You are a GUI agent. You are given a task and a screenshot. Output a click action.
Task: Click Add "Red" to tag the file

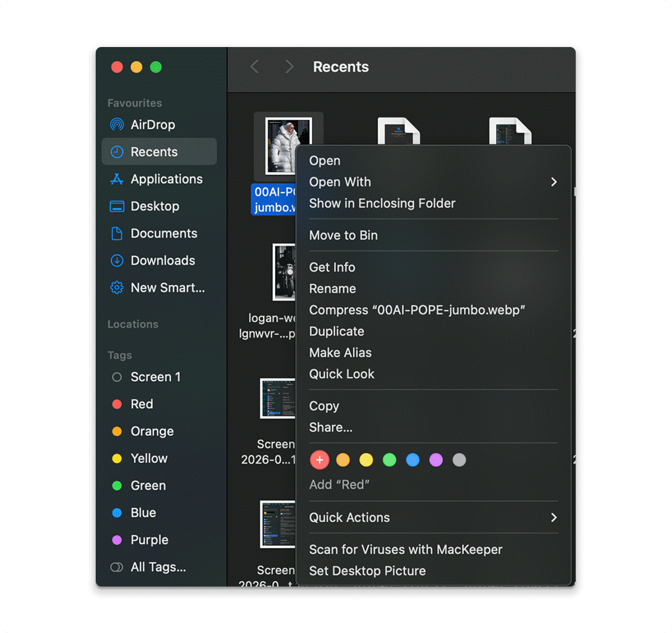point(340,485)
